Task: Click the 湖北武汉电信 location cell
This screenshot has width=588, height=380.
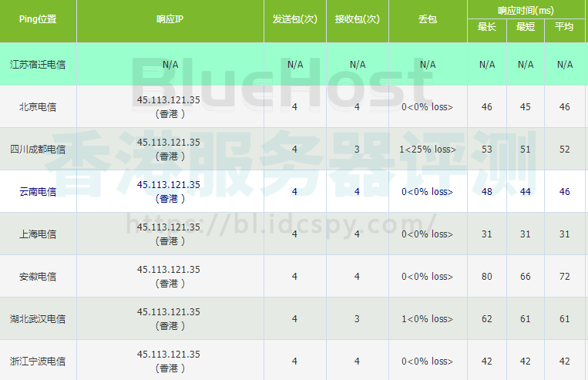Action: point(38,319)
